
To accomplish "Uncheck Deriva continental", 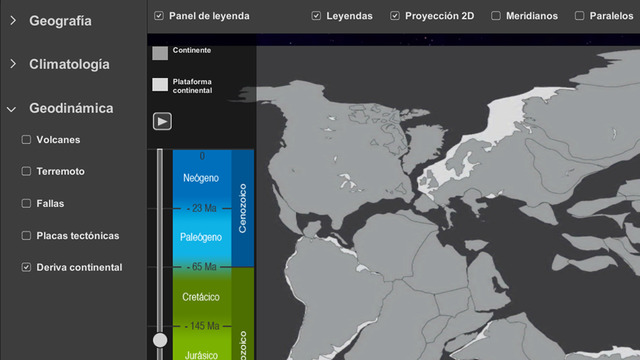I will [x=26, y=267].
